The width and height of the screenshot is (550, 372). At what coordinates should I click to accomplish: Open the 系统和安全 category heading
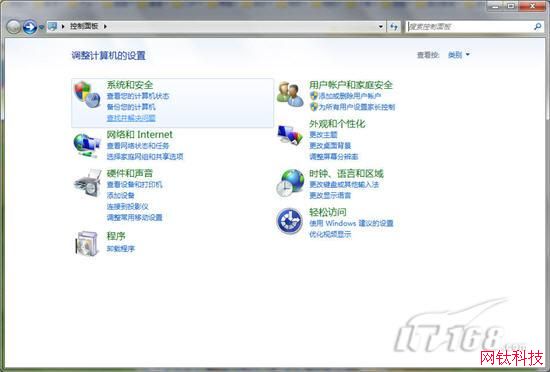[x=129, y=84]
